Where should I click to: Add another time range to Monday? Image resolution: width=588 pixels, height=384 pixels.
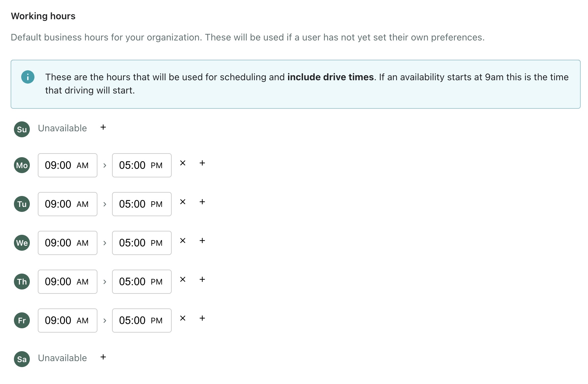tap(202, 163)
